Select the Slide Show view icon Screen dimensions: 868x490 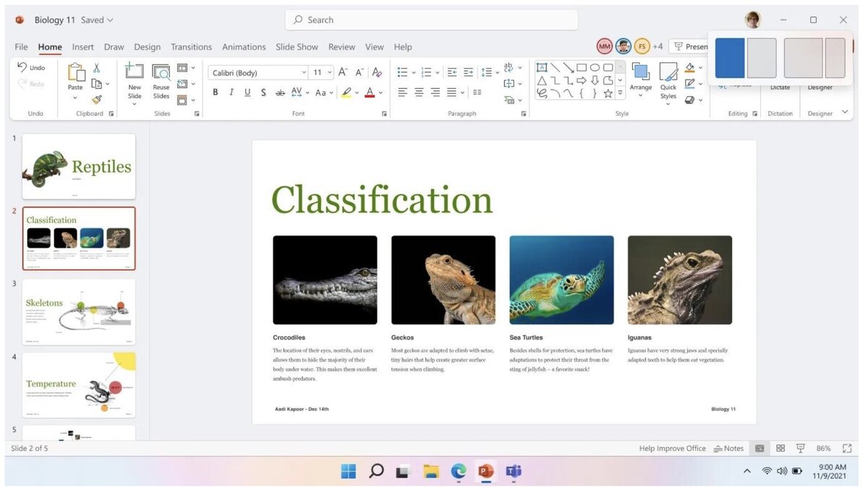coord(801,448)
